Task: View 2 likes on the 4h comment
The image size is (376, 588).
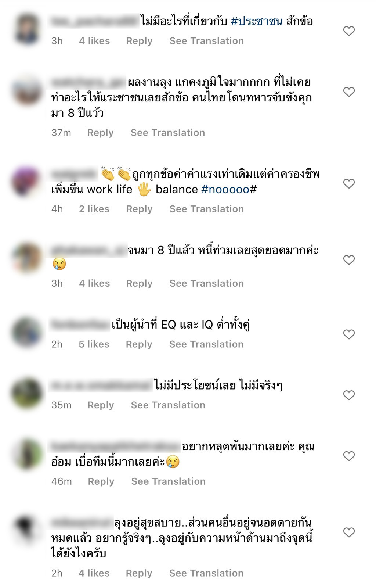Action: tap(94, 209)
